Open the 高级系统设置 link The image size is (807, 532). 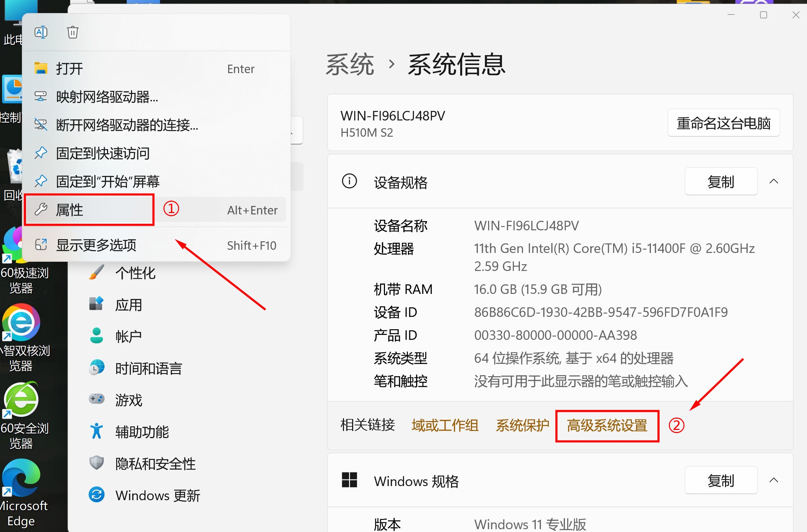tap(607, 425)
